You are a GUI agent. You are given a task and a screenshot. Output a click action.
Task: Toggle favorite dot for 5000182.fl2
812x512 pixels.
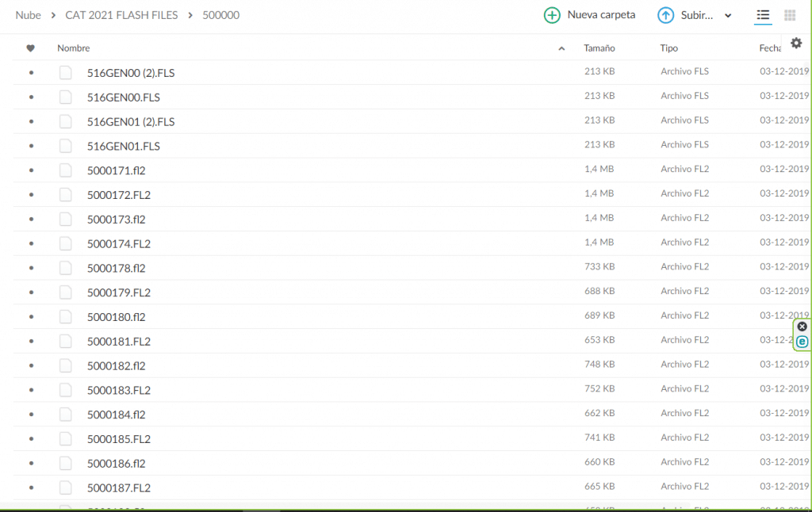pyautogui.click(x=31, y=365)
